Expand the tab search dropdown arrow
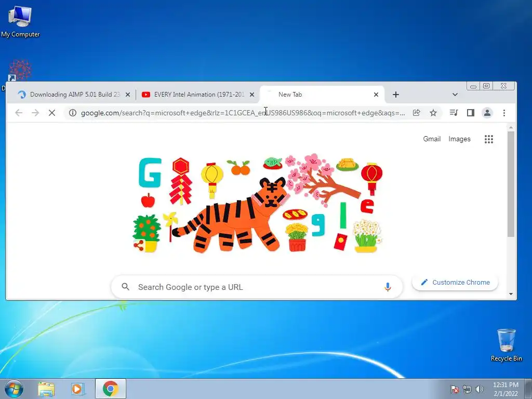532x399 pixels. [455, 95]
